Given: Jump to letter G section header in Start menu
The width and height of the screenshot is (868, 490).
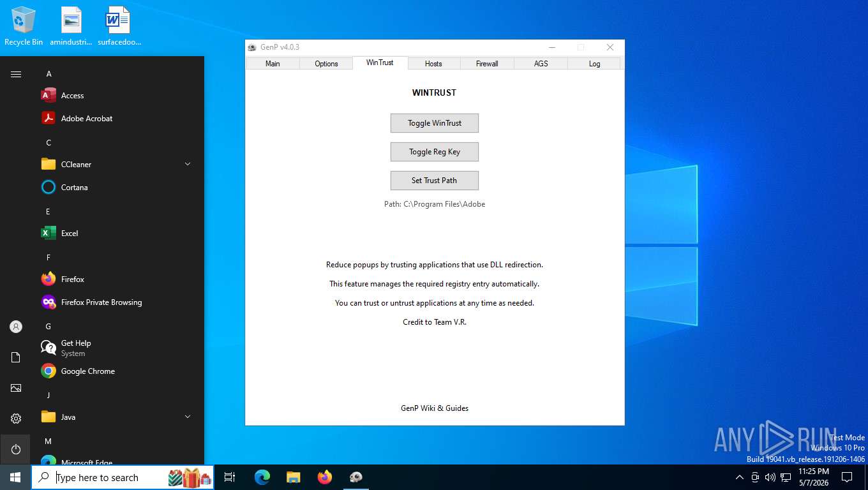Looking at the screenshot, I should point(49,327).
